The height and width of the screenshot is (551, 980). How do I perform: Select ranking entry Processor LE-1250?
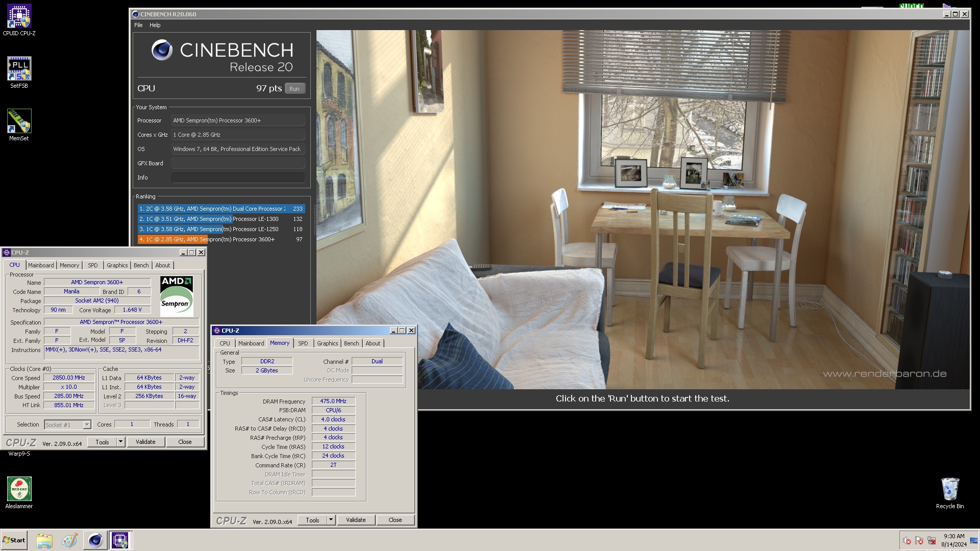click(221, 229)
